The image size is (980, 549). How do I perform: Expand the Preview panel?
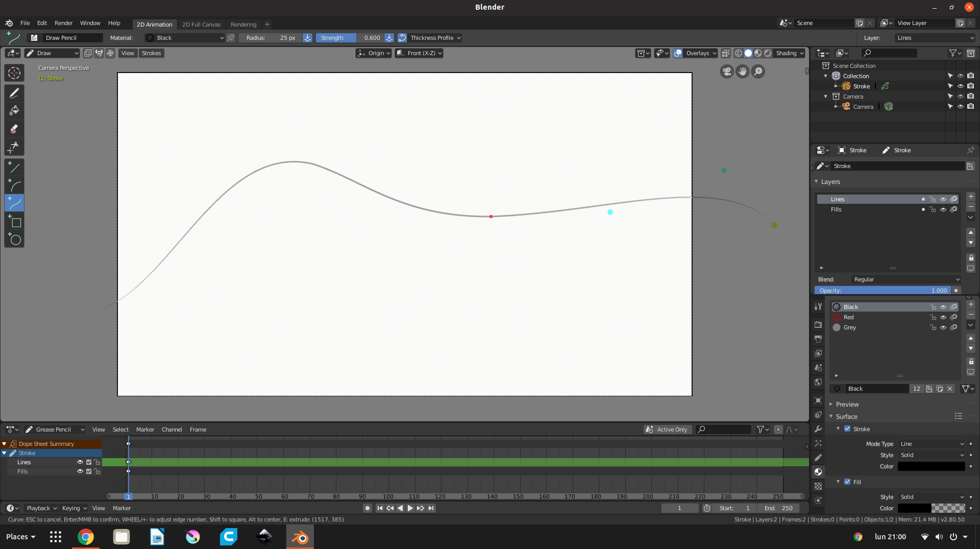847,404
